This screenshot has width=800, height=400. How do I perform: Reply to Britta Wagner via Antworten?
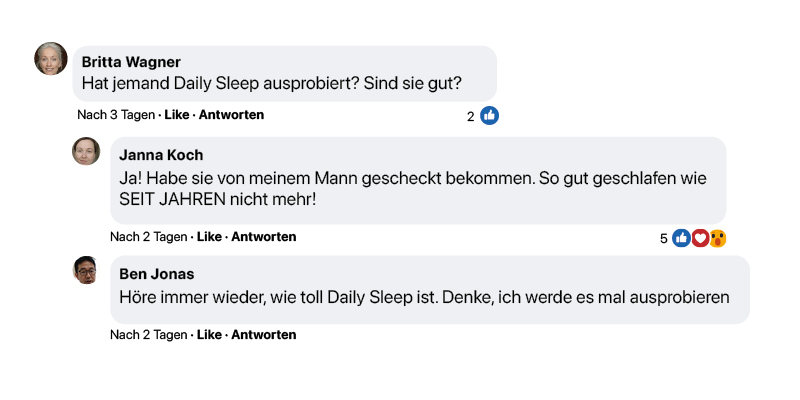pyautogui.click(x=231, y=115)
